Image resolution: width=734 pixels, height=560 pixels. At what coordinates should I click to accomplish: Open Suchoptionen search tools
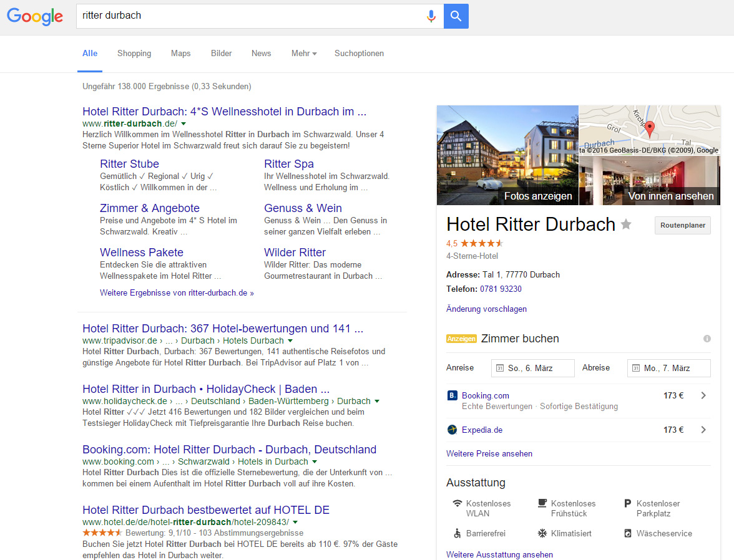[359, 54]
